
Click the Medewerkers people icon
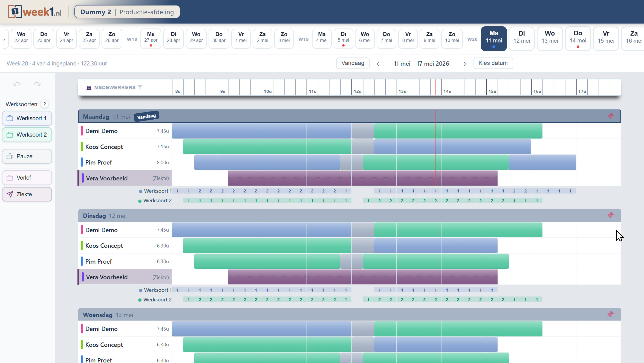tap(89, 88)
